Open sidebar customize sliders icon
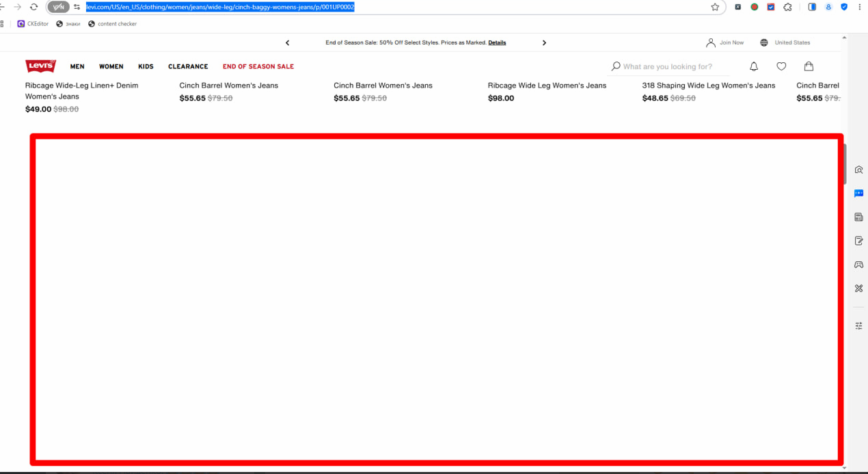The image size is (868, 474). coord(859,326)
